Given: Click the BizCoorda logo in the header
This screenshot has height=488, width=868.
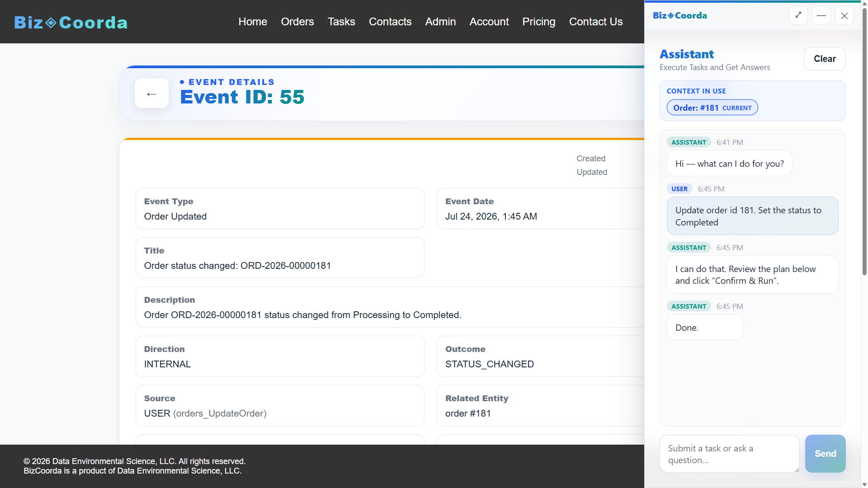Looking at the screenshot, I should [x=71, y=22].
